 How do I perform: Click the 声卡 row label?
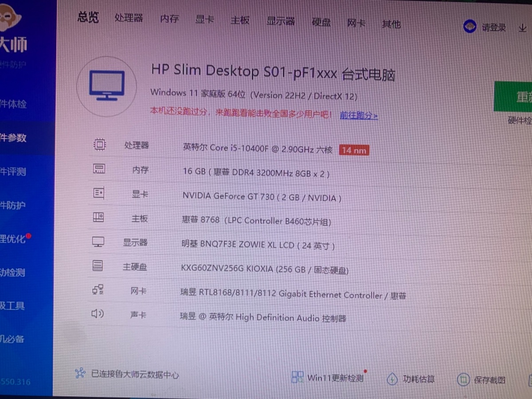click(138, 315)
